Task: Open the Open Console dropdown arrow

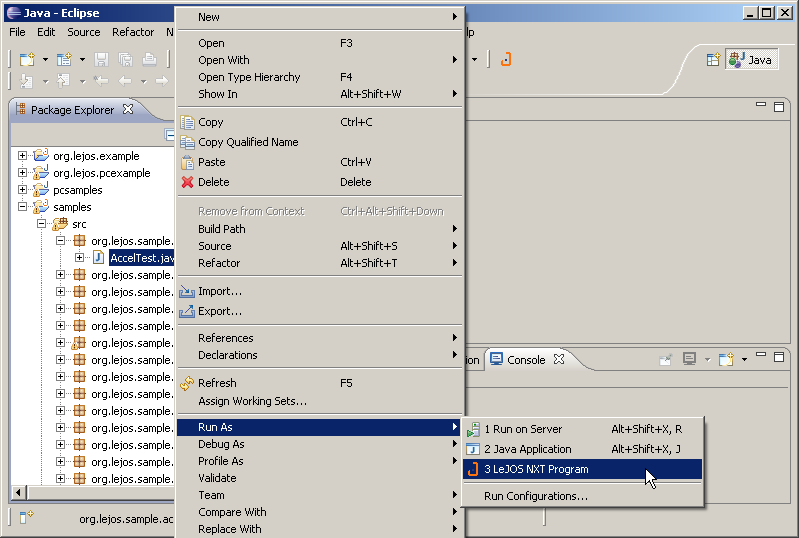Action: pos(744,360)
